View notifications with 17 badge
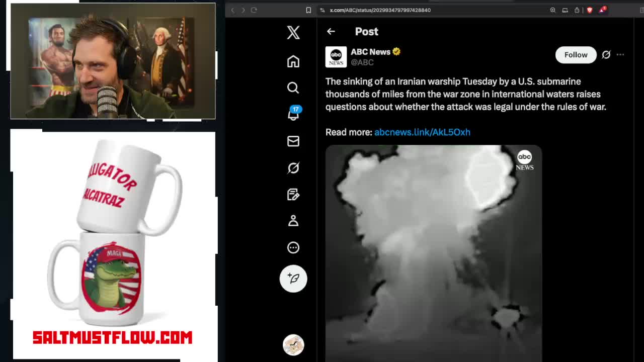 (293, 115)
